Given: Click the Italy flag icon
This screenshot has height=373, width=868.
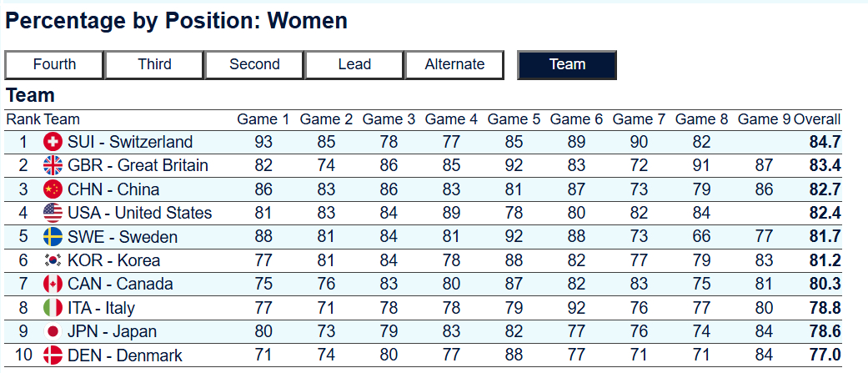Looking at the screenshot, I should pos(53,308).
